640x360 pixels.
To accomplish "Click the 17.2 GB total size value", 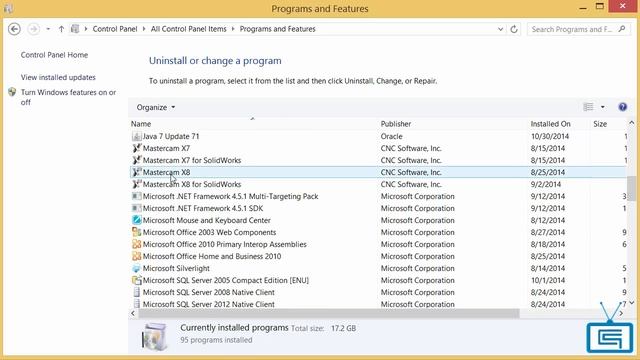I will [343, 328].
